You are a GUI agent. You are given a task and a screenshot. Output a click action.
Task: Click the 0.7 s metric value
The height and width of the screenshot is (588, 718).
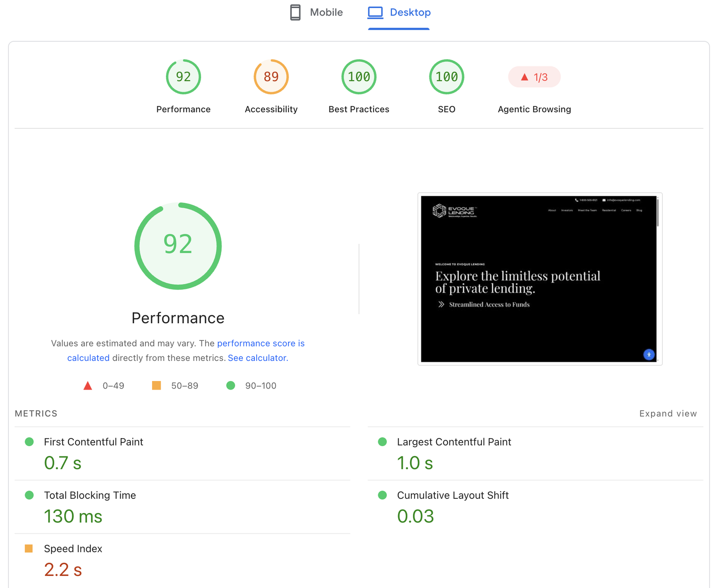pyautogui.click(x=63, y=463)
